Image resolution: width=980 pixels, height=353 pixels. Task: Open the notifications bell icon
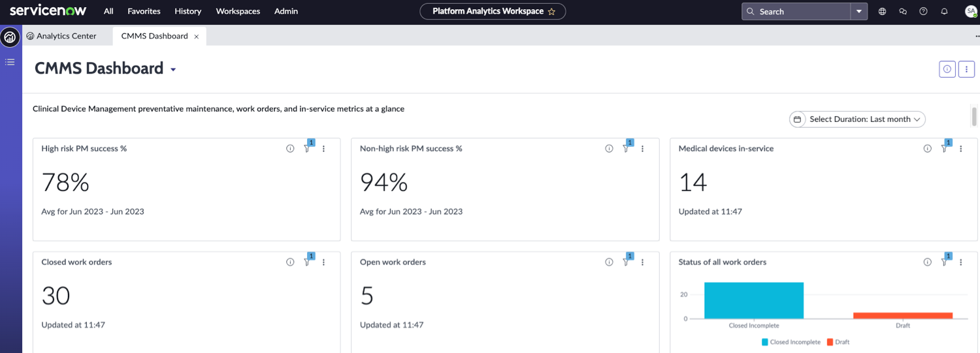click(944, 11)
